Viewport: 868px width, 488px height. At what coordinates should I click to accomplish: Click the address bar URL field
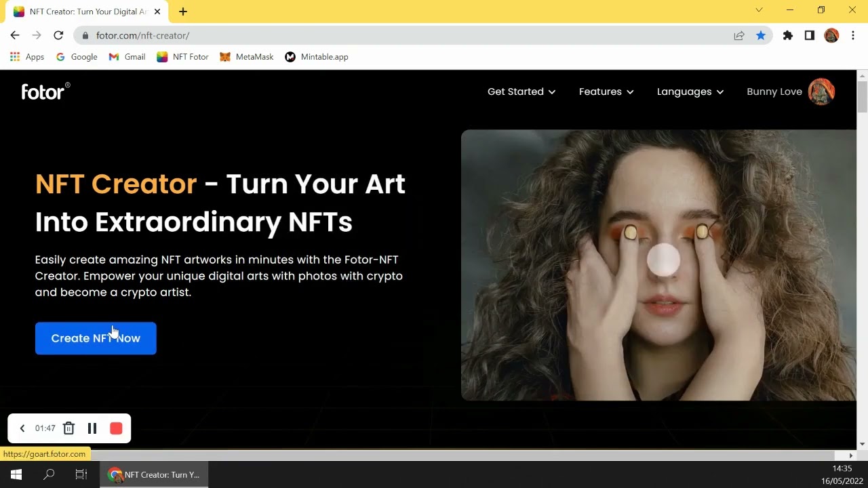pyautogui.click(x=407, y=35)
